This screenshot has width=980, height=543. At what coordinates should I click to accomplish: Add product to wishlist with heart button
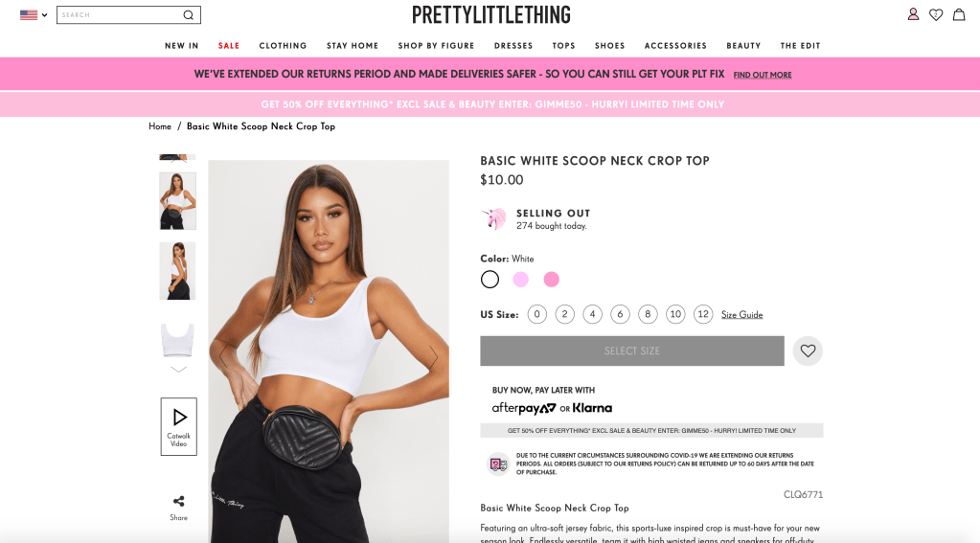(x=808, y=351)
